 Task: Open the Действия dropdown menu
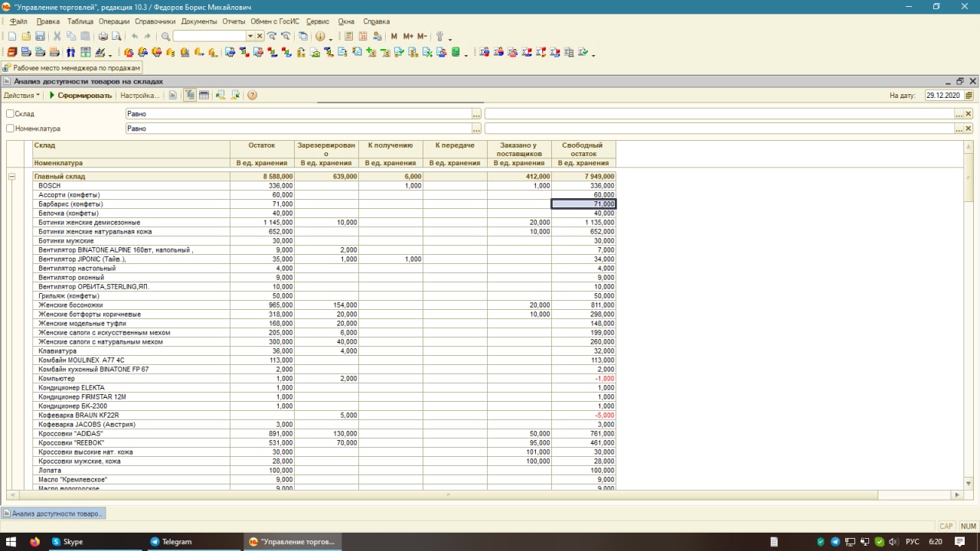[21, 96]
